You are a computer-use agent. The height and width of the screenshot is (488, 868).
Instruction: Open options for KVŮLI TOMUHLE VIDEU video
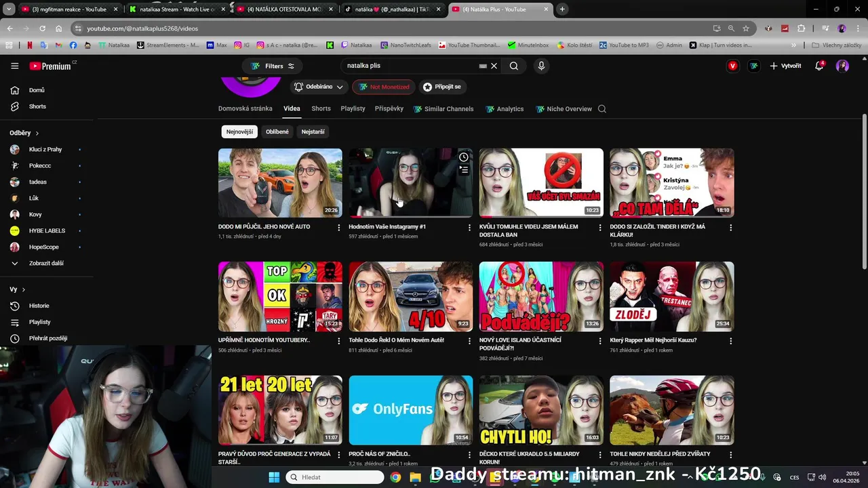click(599, 228)
